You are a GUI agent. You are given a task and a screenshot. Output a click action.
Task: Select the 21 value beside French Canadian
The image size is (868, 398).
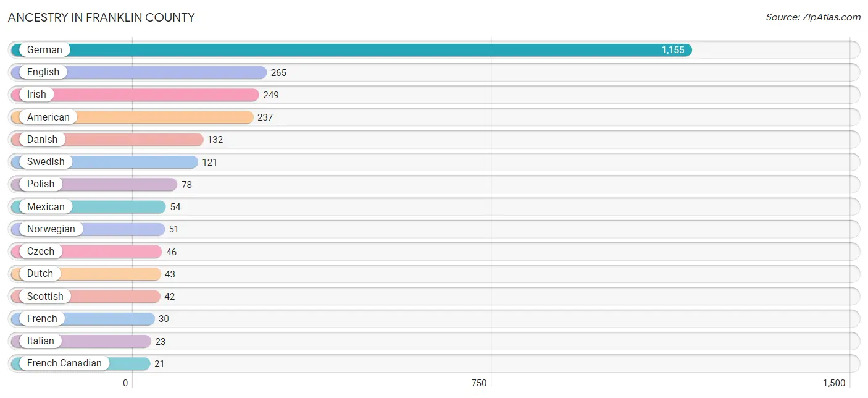click(159, 364)
